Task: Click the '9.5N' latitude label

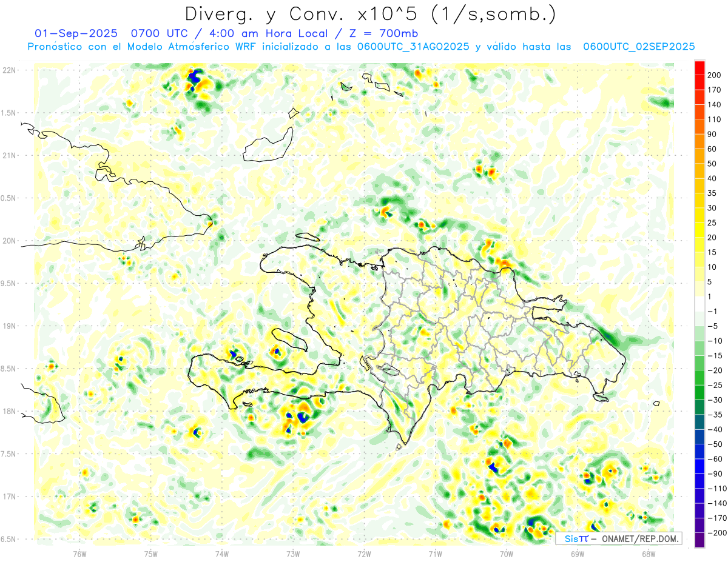Action: coord(9,284)
